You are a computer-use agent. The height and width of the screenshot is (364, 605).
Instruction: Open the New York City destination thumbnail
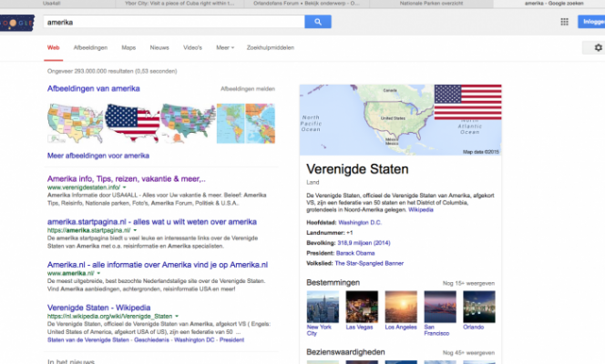tap(323, 307)
